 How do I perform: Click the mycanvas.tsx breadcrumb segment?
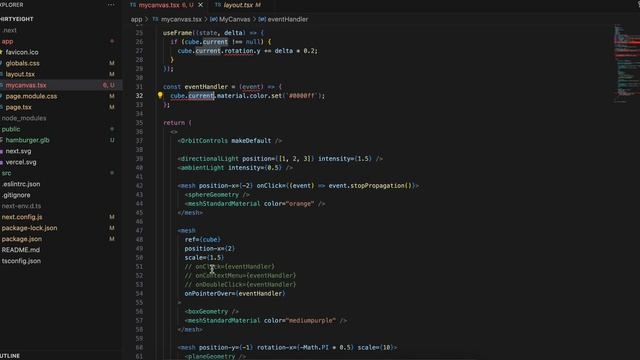tap(181, 19)
